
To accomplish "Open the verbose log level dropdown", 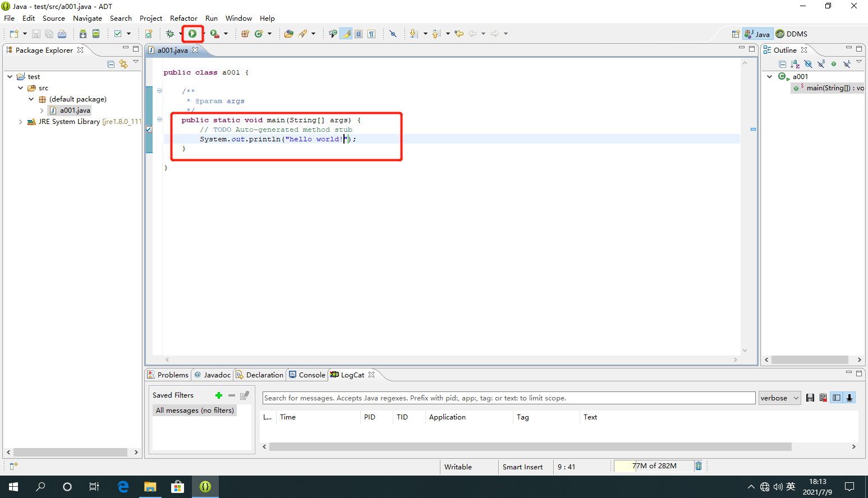I will [x=779, y=398].
